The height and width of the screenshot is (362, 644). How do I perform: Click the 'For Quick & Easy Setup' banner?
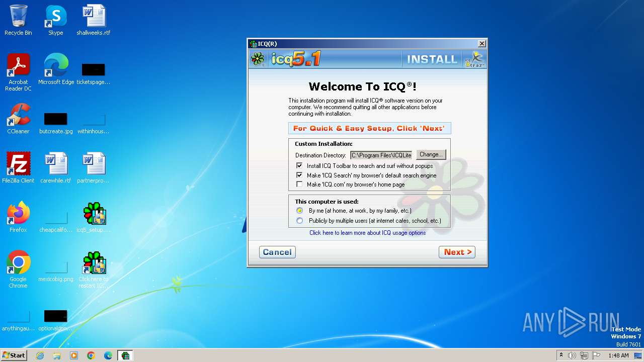(370, 128)
